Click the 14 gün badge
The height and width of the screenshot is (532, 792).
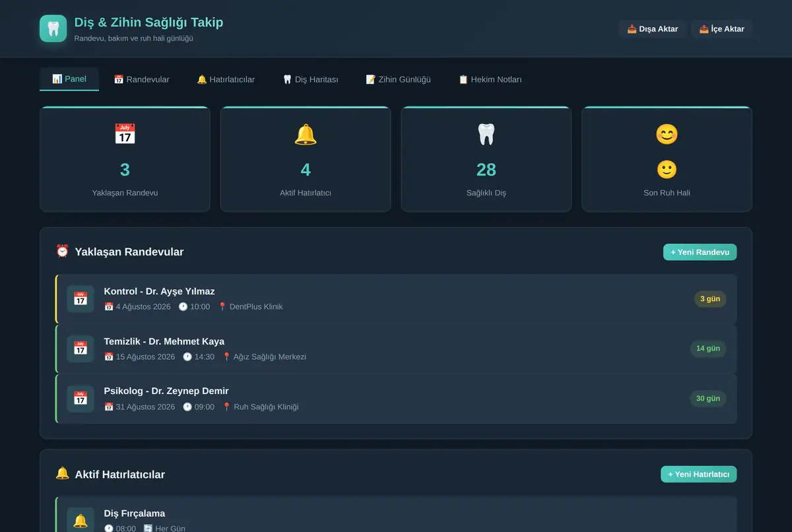pos(708,349)
